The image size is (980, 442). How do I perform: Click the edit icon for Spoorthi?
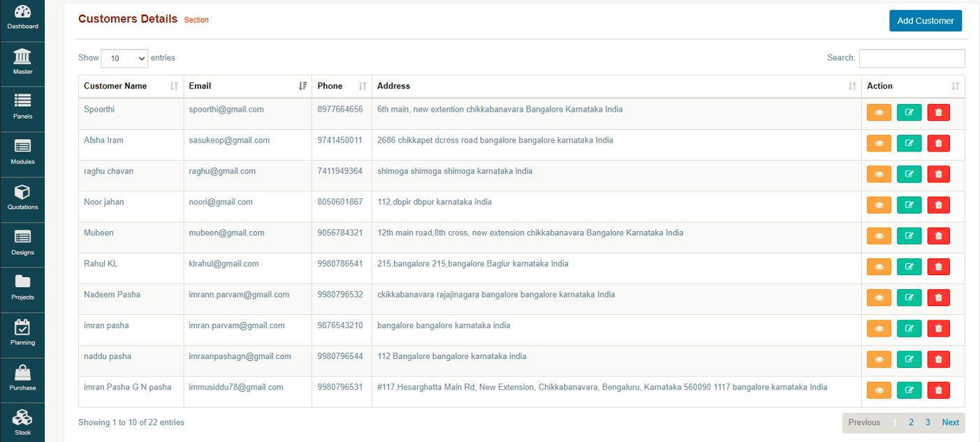pyautogui.click(x=909, y=112)
